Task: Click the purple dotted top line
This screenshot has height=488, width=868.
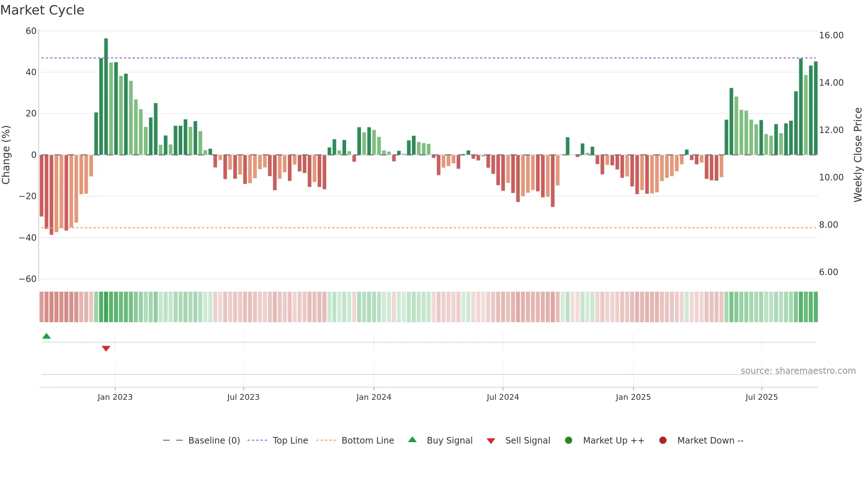Action: 429,58
